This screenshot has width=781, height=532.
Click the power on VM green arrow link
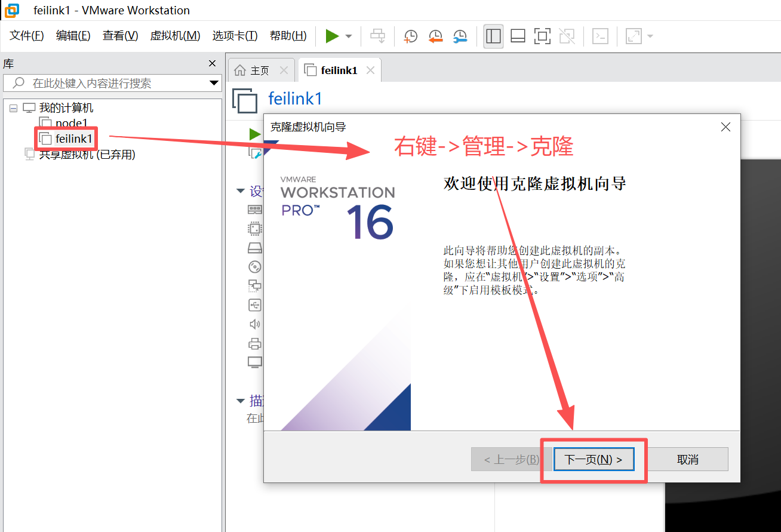coord(255,134)
